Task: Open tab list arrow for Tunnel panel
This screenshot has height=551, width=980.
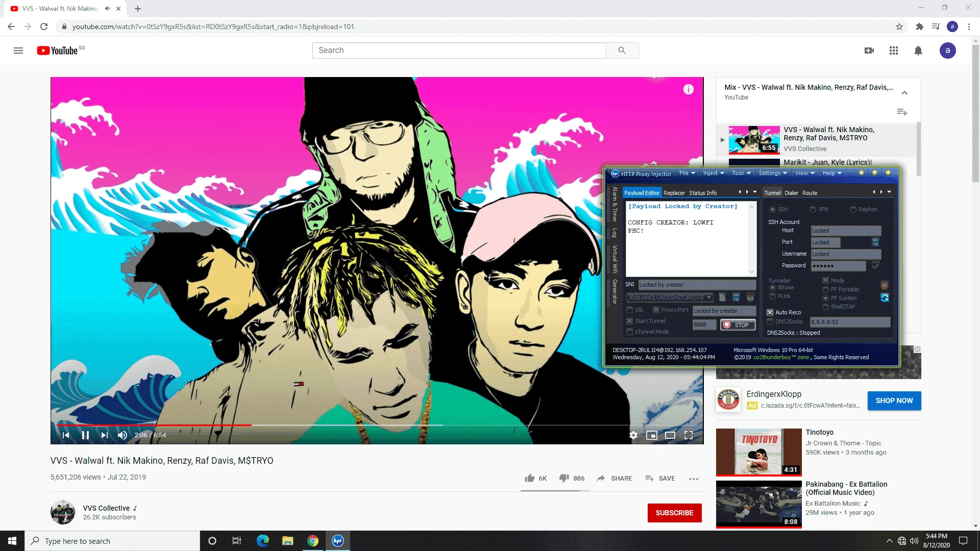Action: click(x=889, y=192)
